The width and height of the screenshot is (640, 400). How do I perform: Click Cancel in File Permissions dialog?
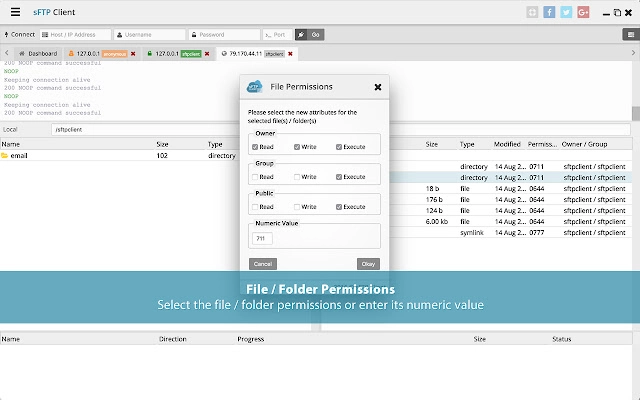(263, 264)
